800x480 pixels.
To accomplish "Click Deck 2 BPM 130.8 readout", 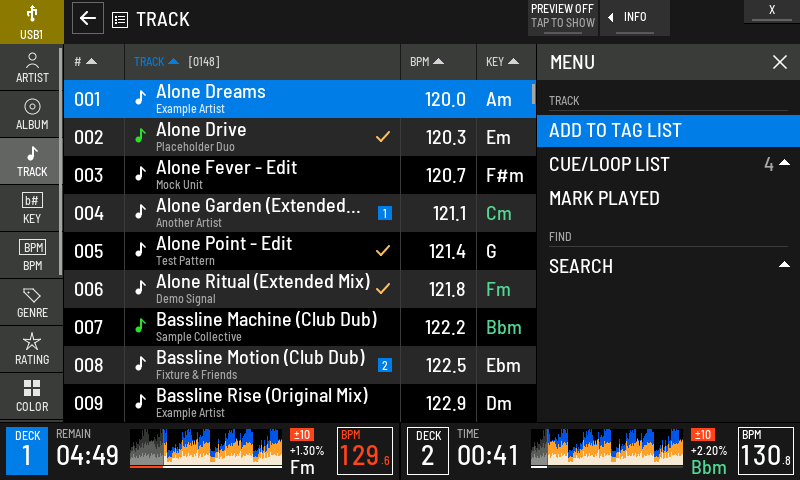I will (766, 451).
